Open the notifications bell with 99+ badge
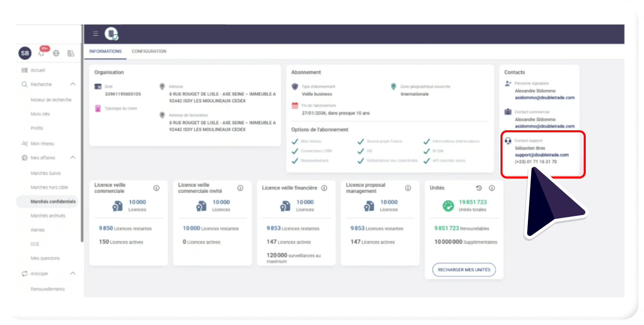This screenshot has height=325, width=644. pos(42,53)
